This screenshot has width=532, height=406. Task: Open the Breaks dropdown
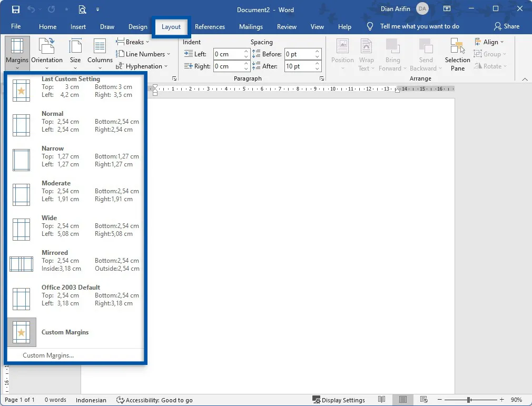click(x=133, y=42)
